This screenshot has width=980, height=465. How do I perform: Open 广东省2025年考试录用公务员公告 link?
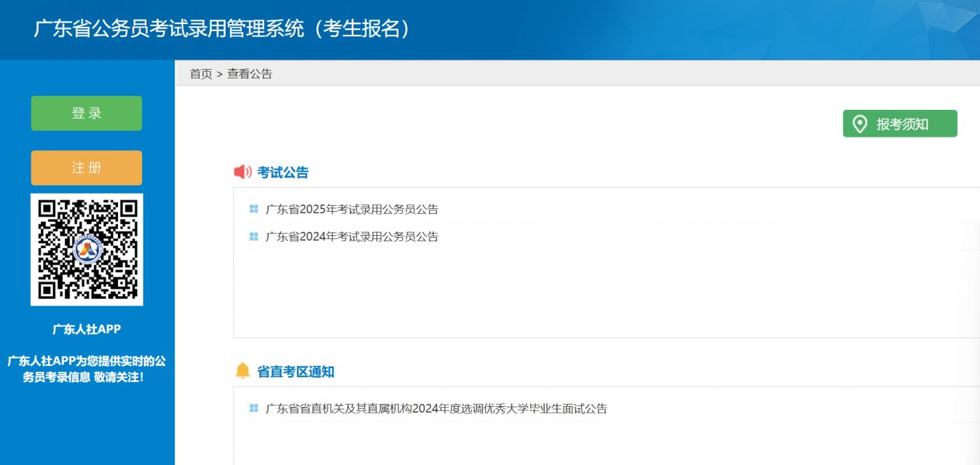point(352,209)
